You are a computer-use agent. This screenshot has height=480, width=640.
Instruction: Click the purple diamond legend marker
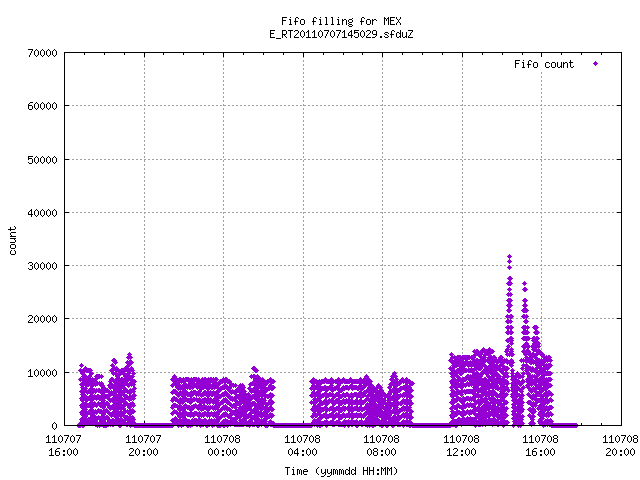pyautogui.click(x=596, y=63)
